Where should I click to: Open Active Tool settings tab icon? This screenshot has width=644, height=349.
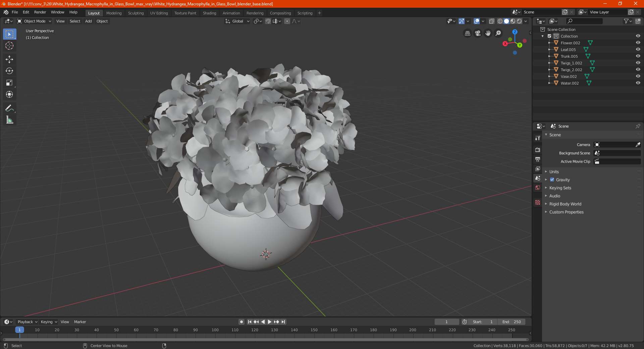(538, 138)
